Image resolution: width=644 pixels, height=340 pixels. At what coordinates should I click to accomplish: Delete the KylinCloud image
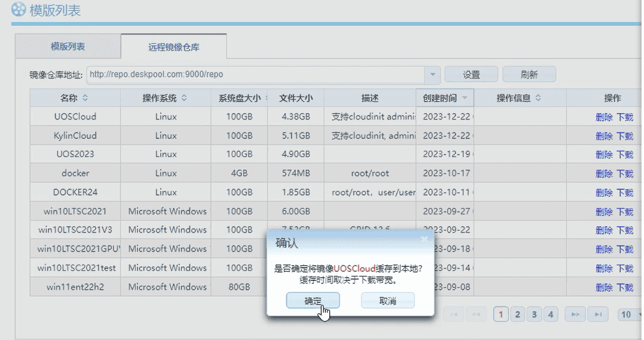[x=604, y=136]
